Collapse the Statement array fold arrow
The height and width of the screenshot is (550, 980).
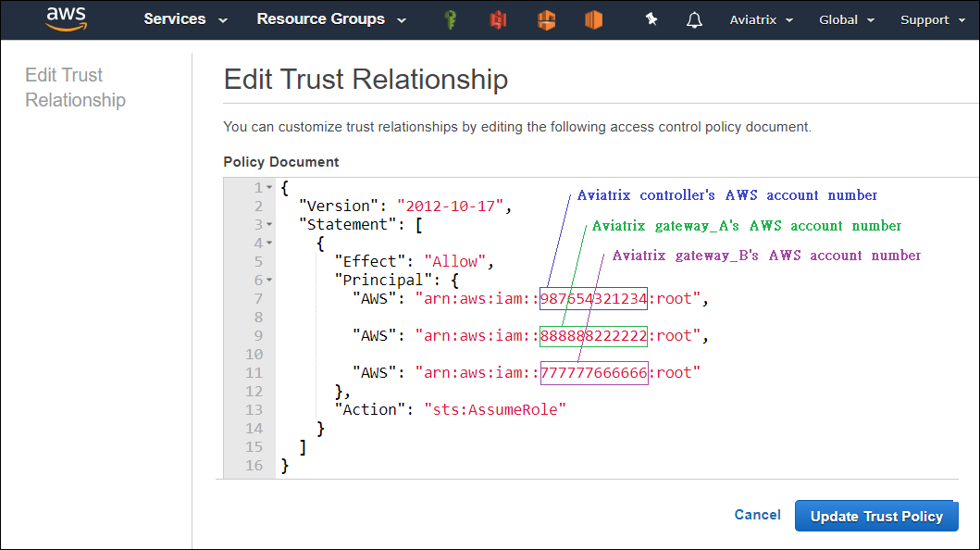tap(269, 225)
